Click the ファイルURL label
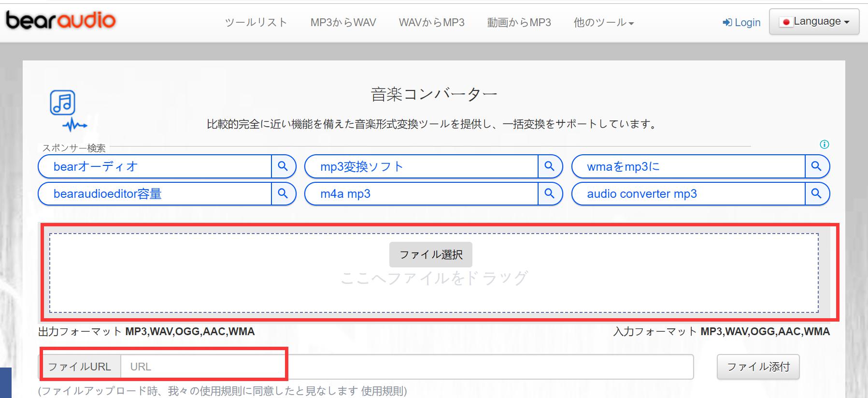Viewport: 868px width, 398px height. coord(80,367)
